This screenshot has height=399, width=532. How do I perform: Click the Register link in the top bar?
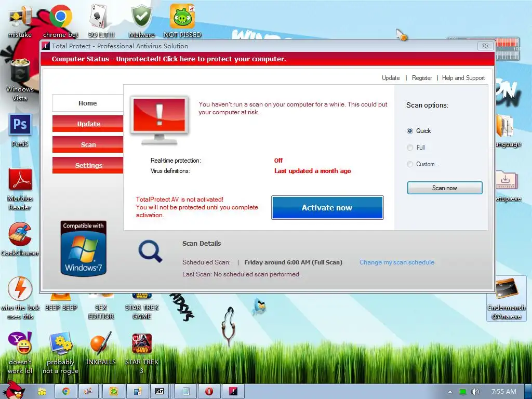[422, 78]
